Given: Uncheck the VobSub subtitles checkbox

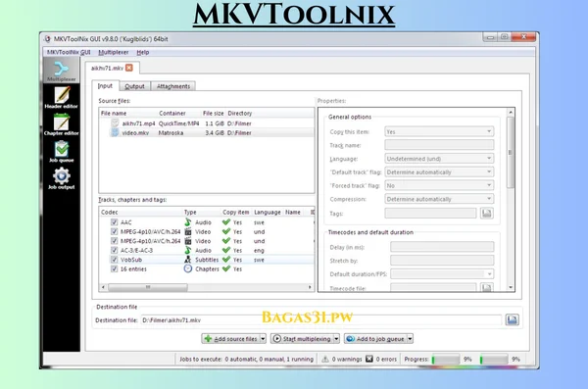Looking at the screenshot, I should pos(114,260).
